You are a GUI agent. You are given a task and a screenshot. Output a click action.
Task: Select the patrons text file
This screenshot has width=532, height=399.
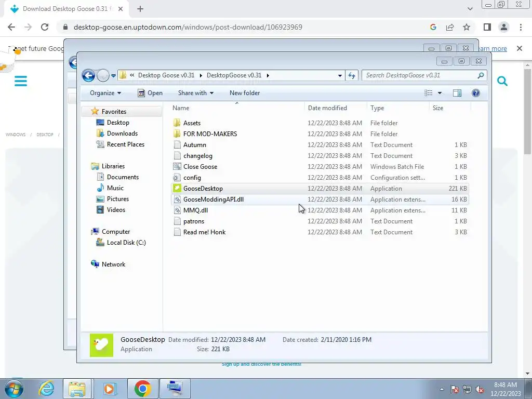(x=194, y=221)
